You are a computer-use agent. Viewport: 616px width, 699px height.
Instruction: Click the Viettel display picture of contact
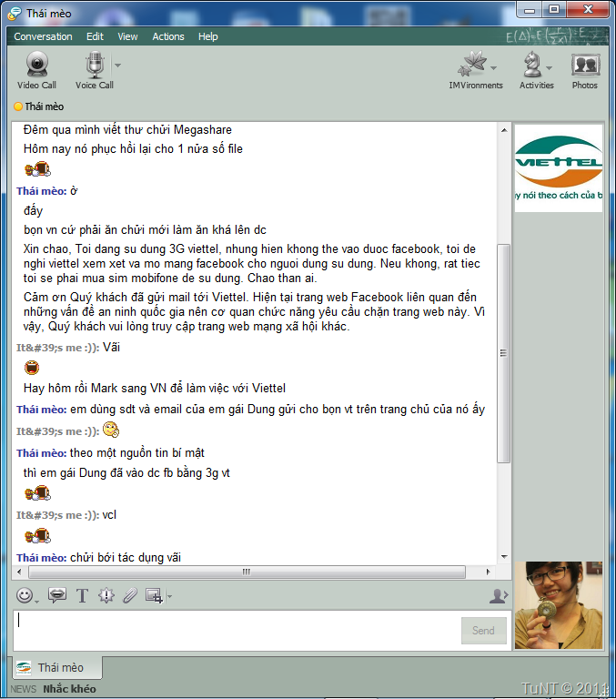[x=559, y=168]
